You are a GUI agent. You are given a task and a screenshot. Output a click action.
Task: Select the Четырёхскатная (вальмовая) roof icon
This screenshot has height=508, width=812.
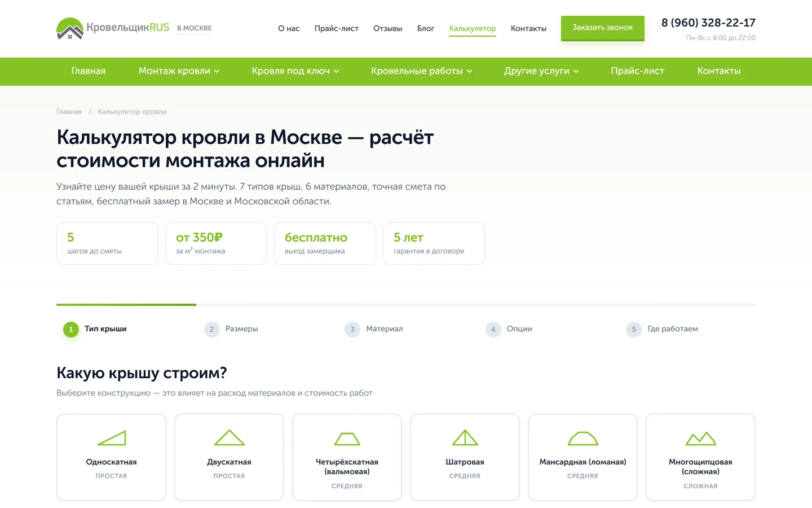click(x=347, y=439)
